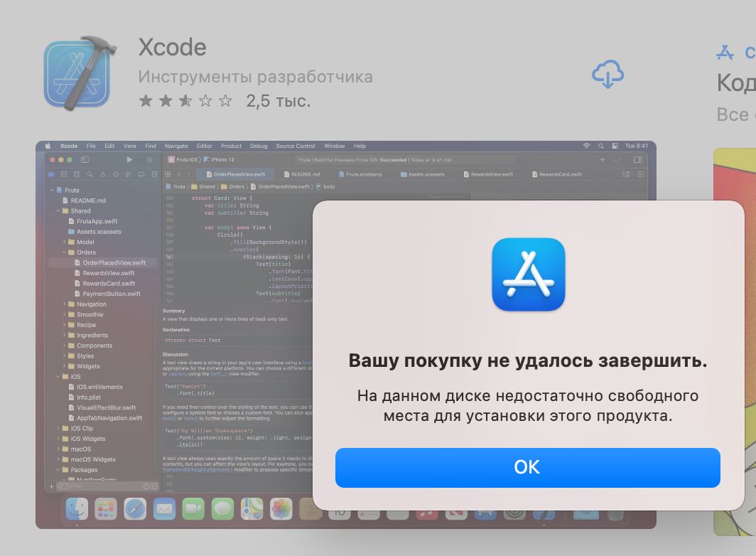Open the Source Control menu
The image size is (756, 556).
[296, 146]
